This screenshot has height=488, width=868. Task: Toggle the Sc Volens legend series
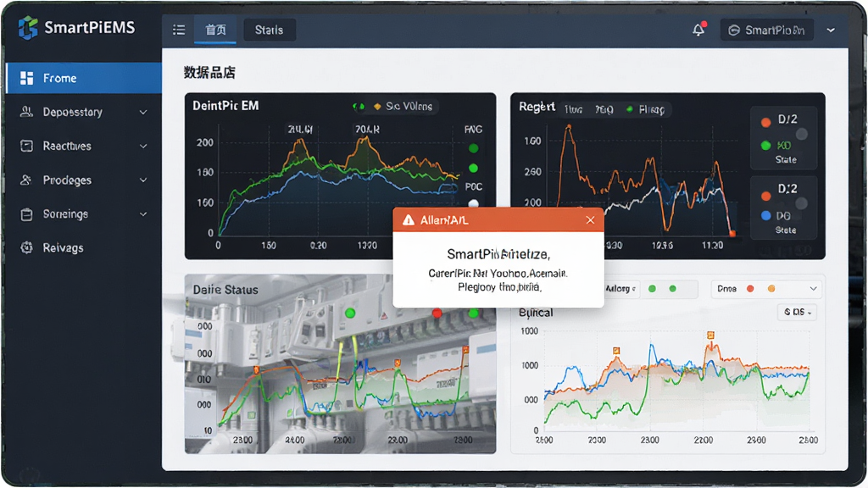[403, 106]
